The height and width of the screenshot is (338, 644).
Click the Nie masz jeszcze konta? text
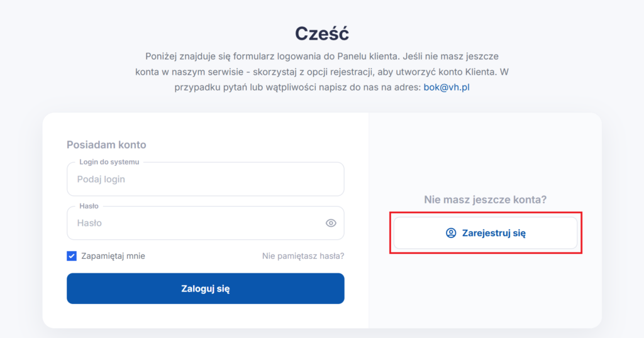[486, 200]
